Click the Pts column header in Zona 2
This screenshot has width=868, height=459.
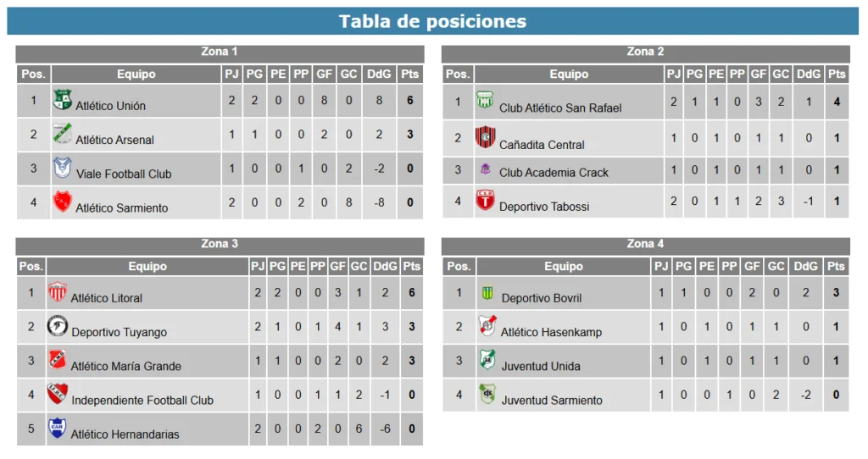point(837,75)
